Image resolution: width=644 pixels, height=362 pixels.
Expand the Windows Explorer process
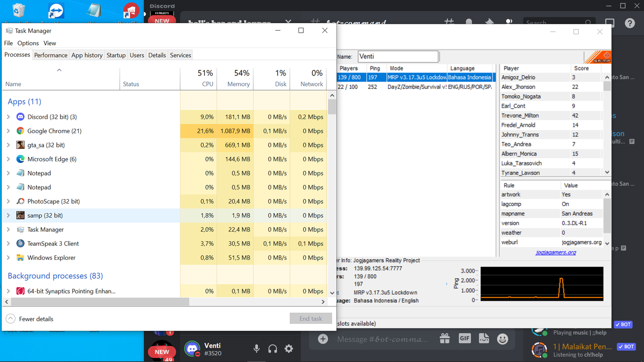coord(8,257)
